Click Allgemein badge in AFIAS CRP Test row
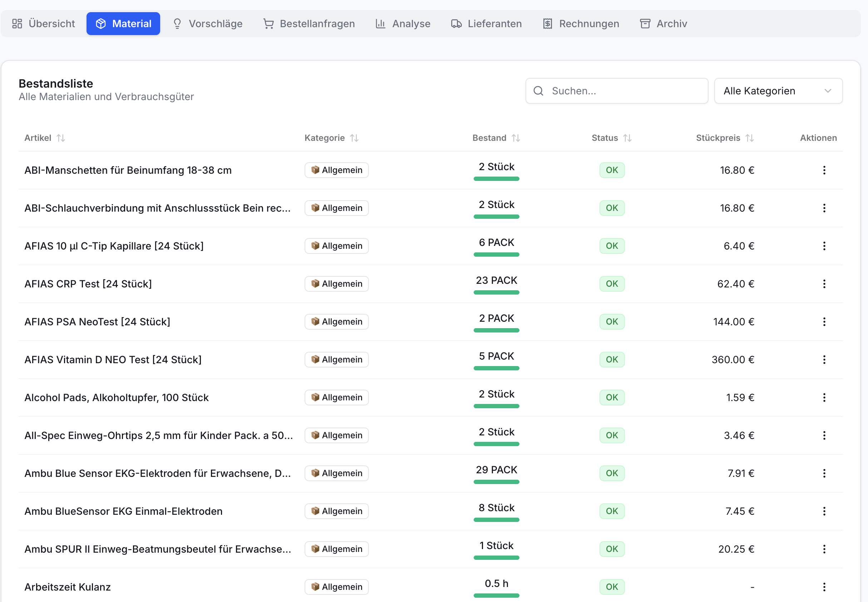 [336, 283]
